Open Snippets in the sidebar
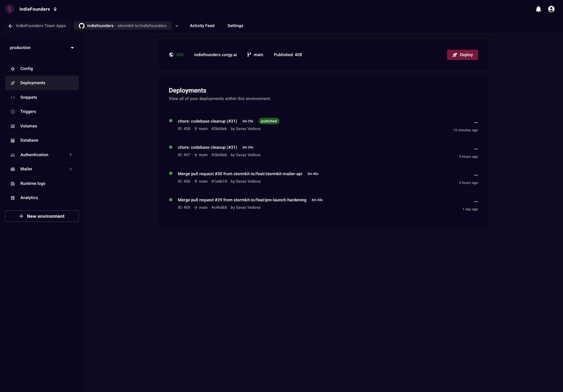 coord(42,97)
